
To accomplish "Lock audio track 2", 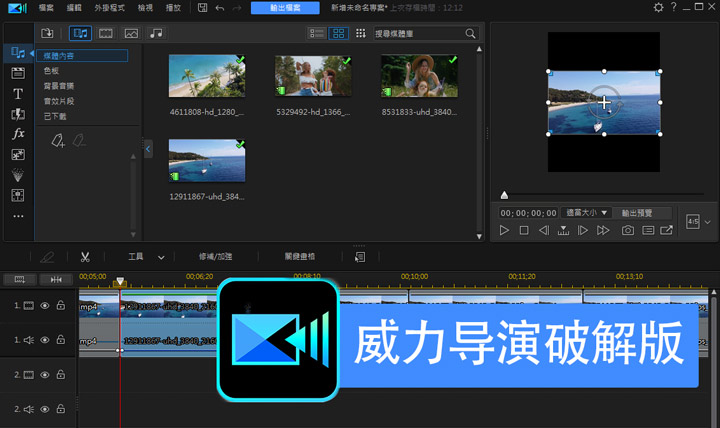I will tap(61, 409).
